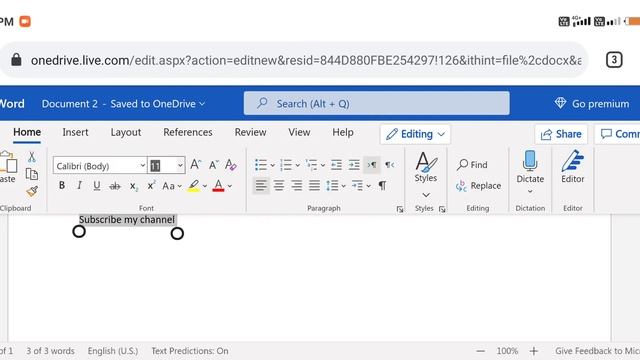This screenshot has height=360, width=640.
Task: Click the Cut scissors icon
Action: (x=31, y=157)
